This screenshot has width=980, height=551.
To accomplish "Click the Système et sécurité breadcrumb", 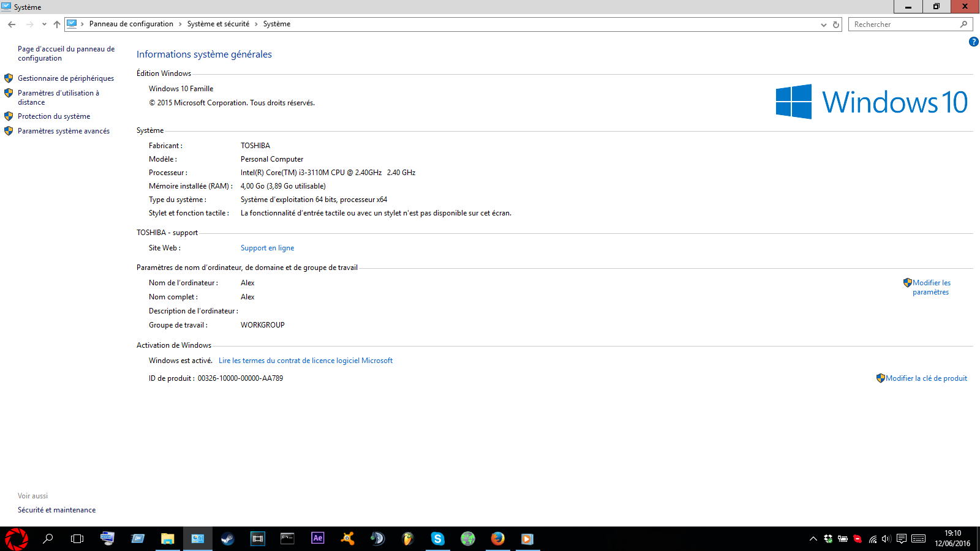I will click(218, 24).
